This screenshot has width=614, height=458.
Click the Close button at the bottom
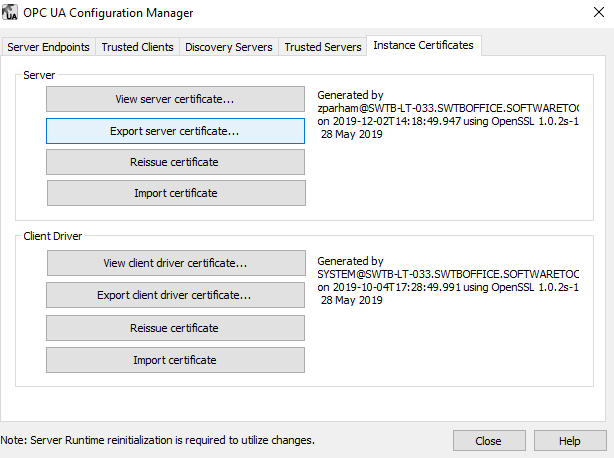point(489,441)
